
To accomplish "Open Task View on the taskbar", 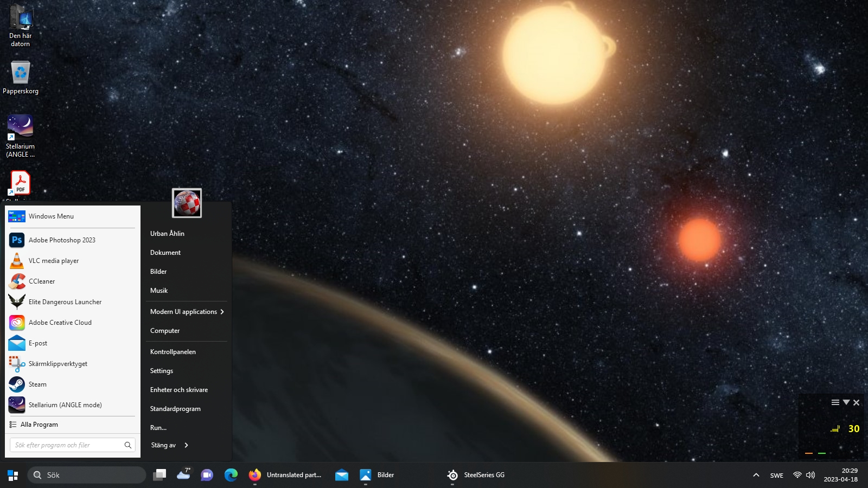I will [x=159, y=476].
